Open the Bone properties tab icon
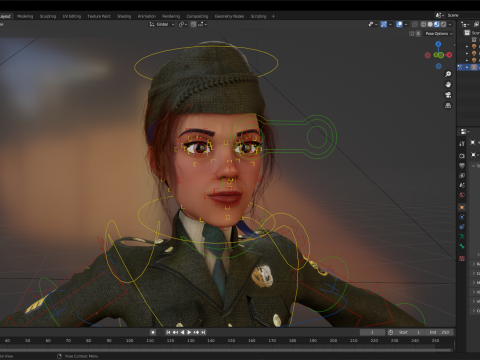The height and width of the screenshot is (360, 480). [x=462, y=246]
